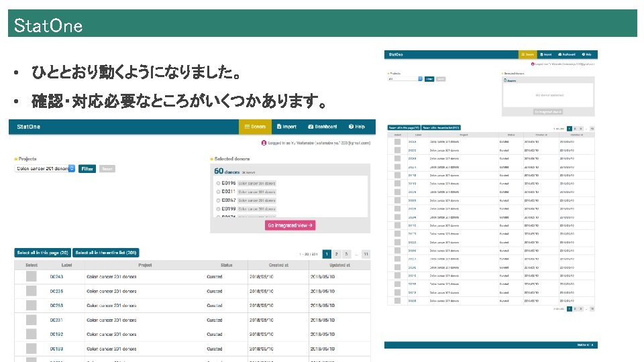
Task: Tick the select checkbox for donor D0183
Action: (32, 349)
